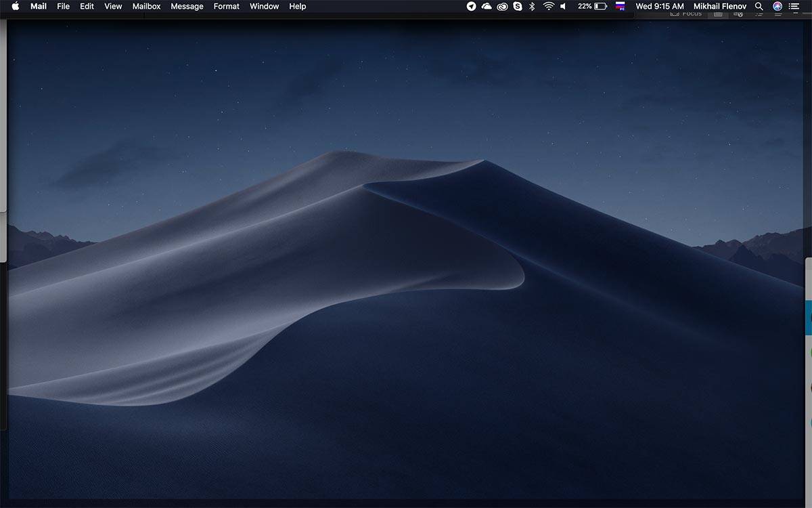The width and height of the screenshot is (812, 508).
Task: Open the Format menu
Action: (x=226, y=6)
